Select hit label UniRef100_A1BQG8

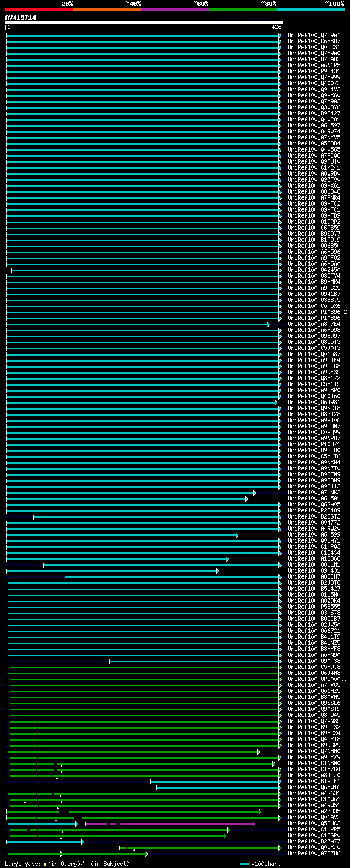coord(314,559)
